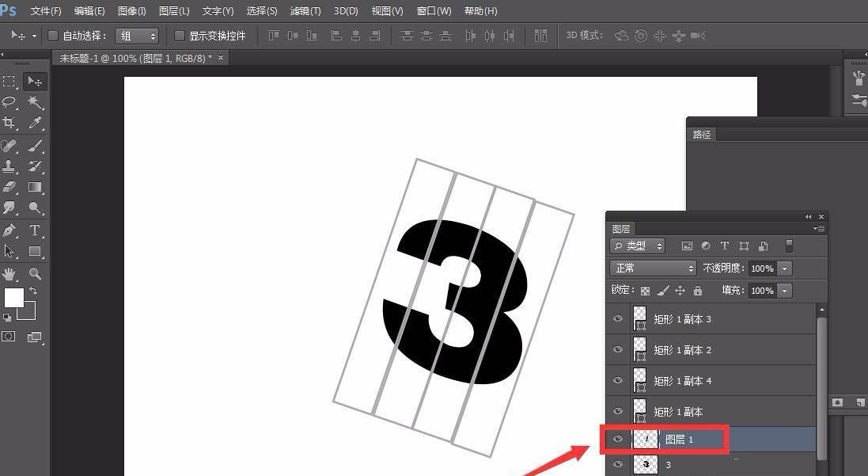This screenshot has height=476, width=868.
Task: Select the Rectangular Marquee tool
Action: tap(9, 82)
